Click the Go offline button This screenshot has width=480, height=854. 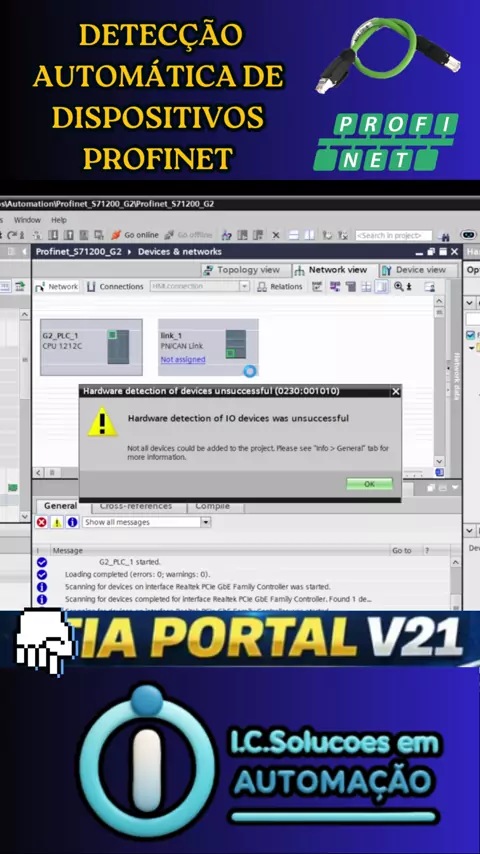pos(188,235)
